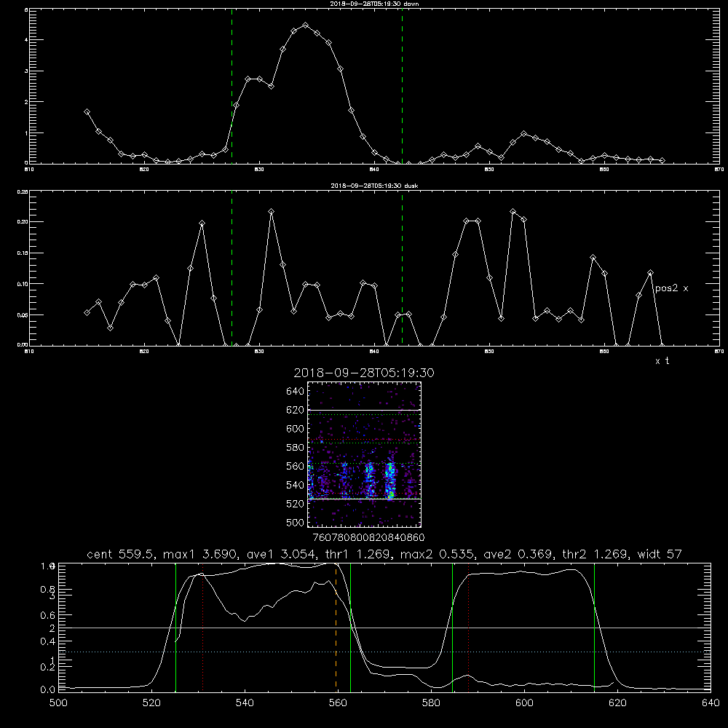Viewport: 728px width, 728px height.
Task: Click the 0.6 y-axis label of the bottom plot
Action: 48,615
